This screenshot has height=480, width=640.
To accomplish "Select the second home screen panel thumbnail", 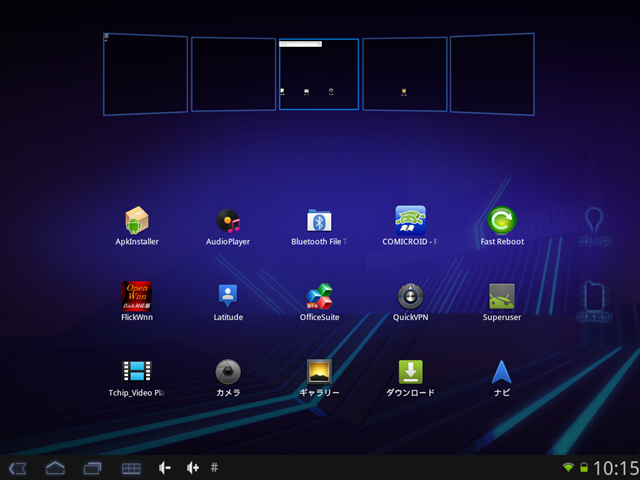I will tap(233, 74).
